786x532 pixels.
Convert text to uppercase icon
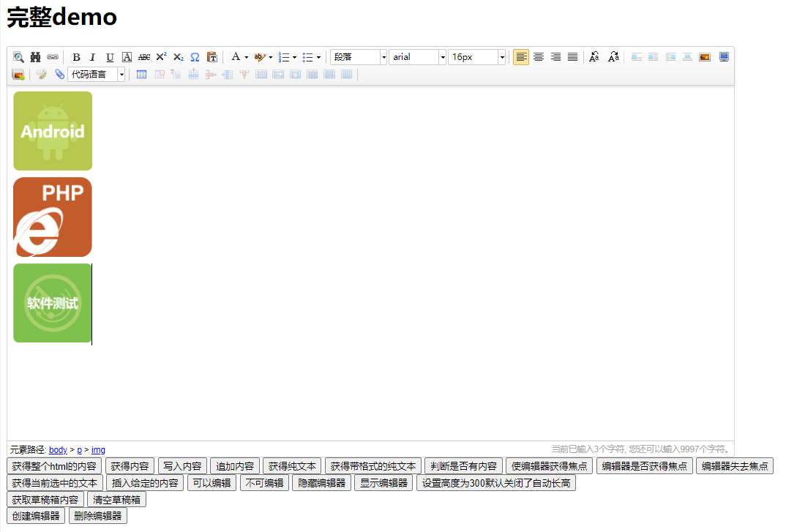tap(594, 57)
